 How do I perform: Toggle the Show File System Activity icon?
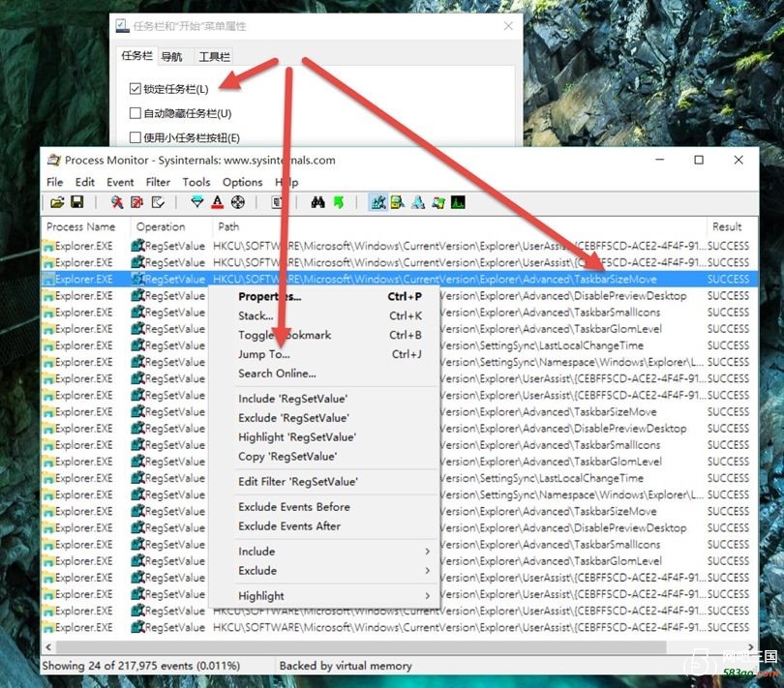398,202
